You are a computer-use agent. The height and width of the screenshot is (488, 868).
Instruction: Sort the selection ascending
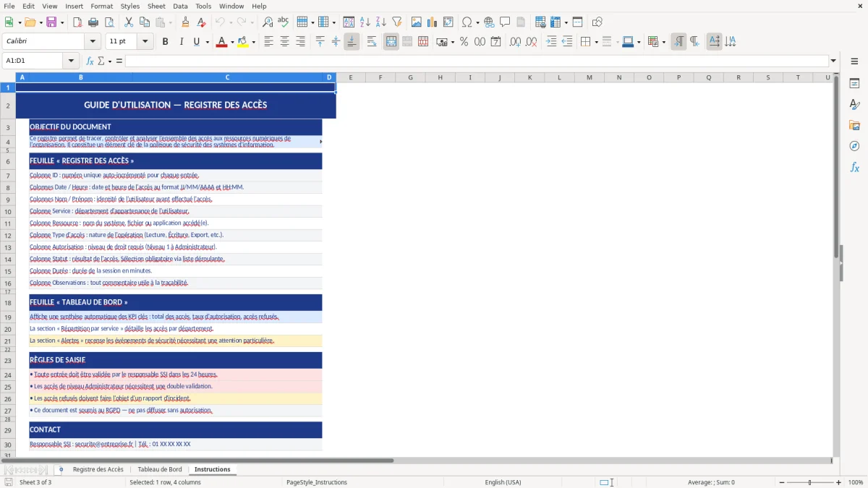point(364,22)
